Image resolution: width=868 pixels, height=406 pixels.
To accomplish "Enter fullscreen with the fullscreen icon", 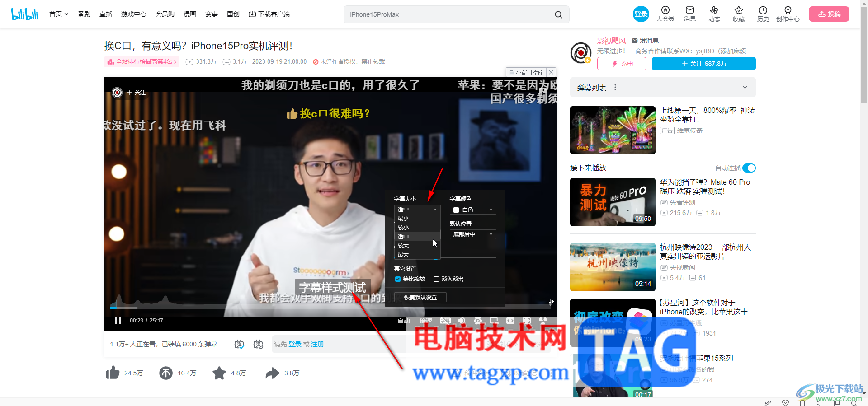I will click(527, 321).
